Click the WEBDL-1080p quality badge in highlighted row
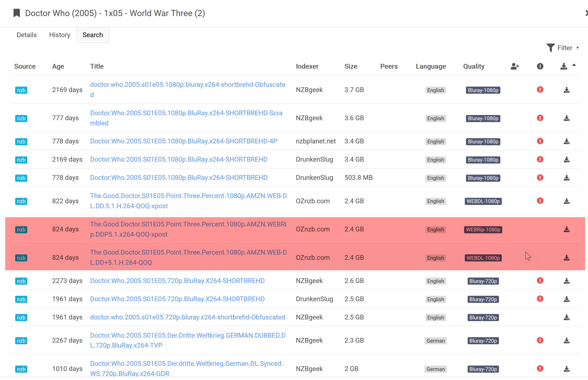 click(x=483, y=258)
